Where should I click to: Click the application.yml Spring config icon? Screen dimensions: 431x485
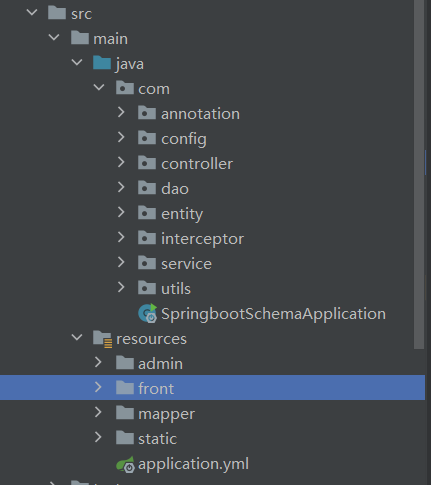(125, 464)
